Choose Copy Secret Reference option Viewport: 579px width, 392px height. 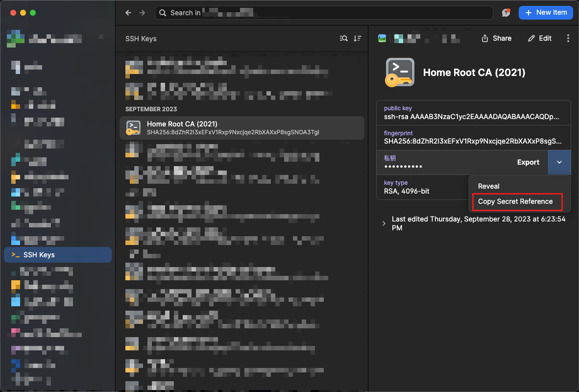pos(515,201)
